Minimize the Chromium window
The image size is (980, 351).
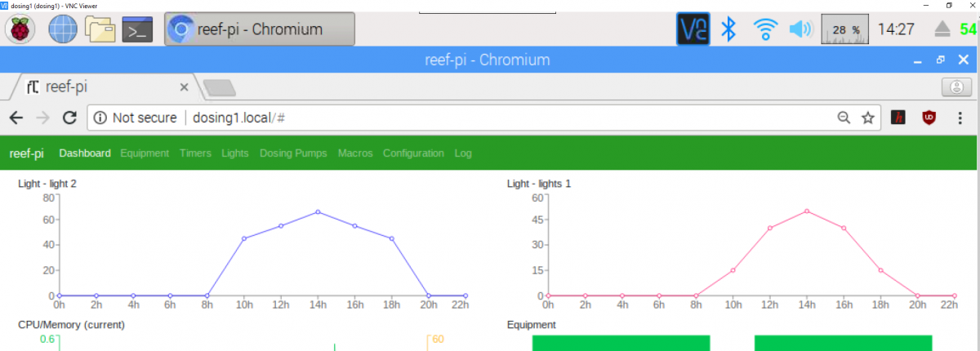coord(919,60)
